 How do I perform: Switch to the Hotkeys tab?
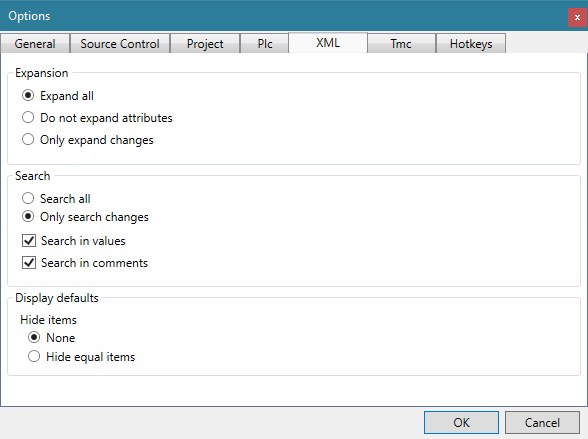[471, 43]
